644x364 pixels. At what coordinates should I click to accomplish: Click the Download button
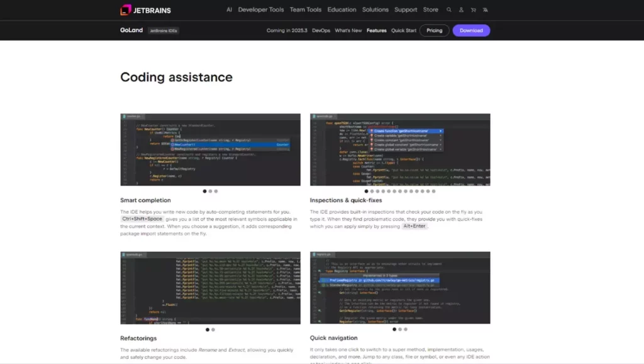471,30
